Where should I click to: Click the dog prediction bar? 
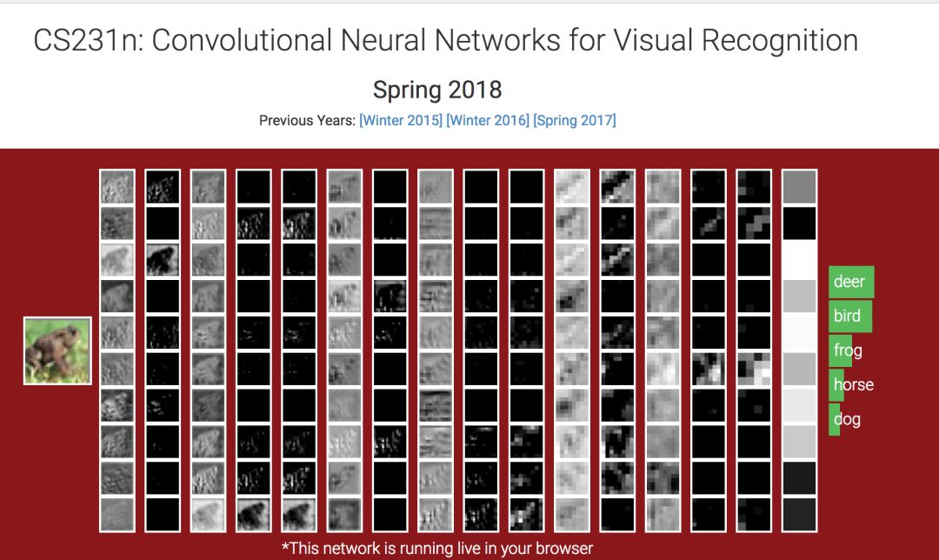(x=834, y=419)
